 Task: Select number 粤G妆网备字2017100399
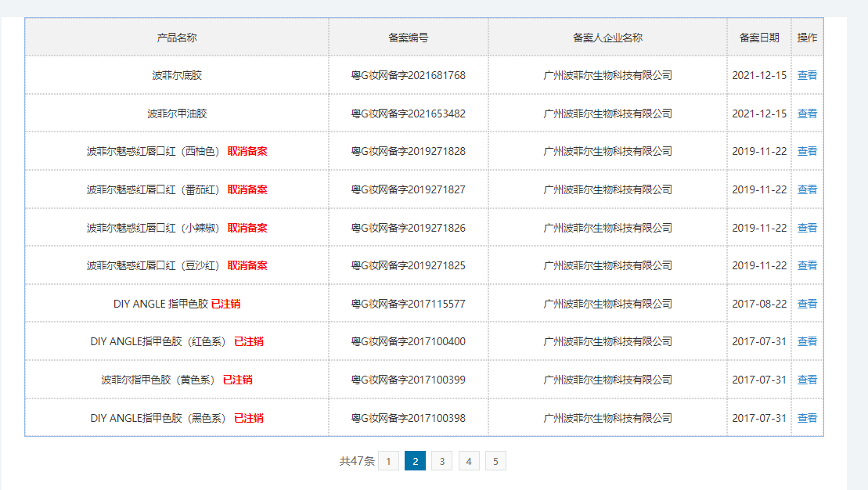(x=408, y=380)
